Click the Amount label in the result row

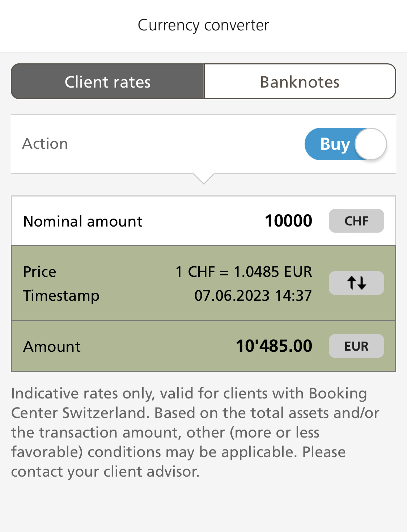click(x=52, y=347)
